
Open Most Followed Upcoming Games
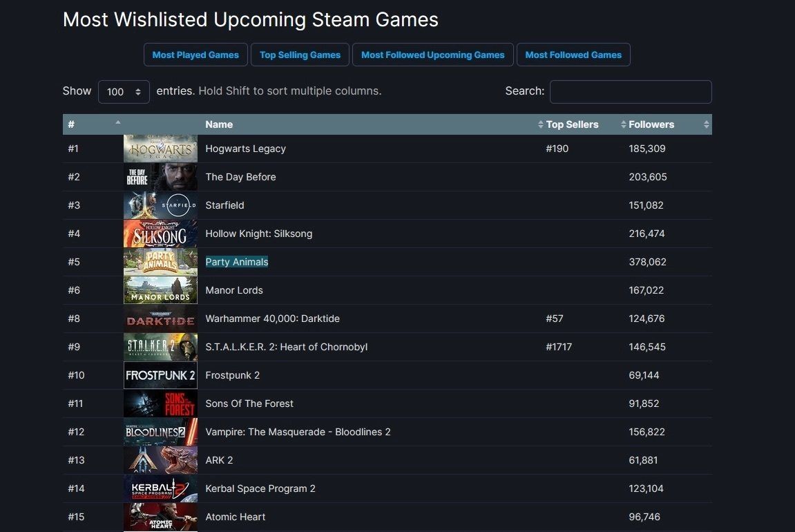[x=432, y=55]
